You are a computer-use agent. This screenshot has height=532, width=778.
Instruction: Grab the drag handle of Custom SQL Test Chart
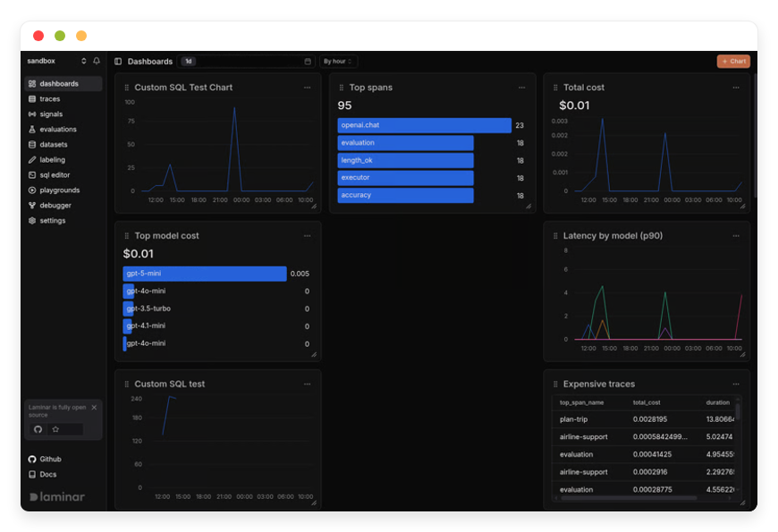(x=126, y=88)
